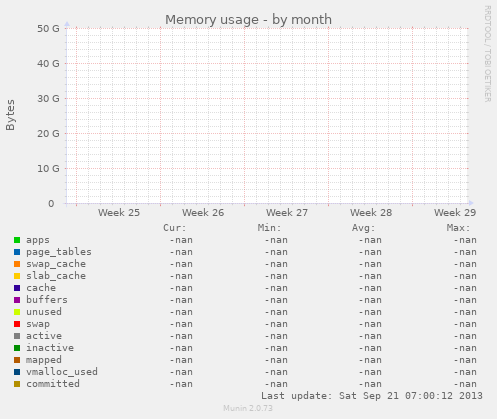The height and width of the screenshot is (419, 497).
Task: Click the 'mapped' legend label
Action: (x=44, y=360)
